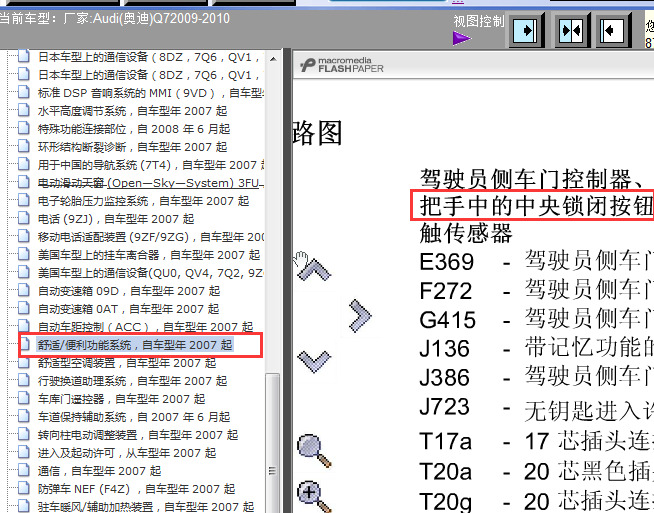
Task: Open 车道保持辅助系统 tree entry
Action: tap(134, 417)
